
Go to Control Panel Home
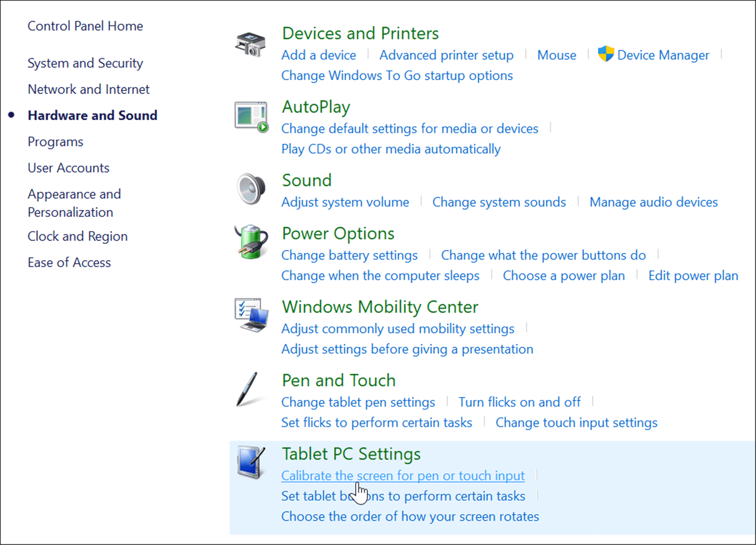tap(85, 26)
